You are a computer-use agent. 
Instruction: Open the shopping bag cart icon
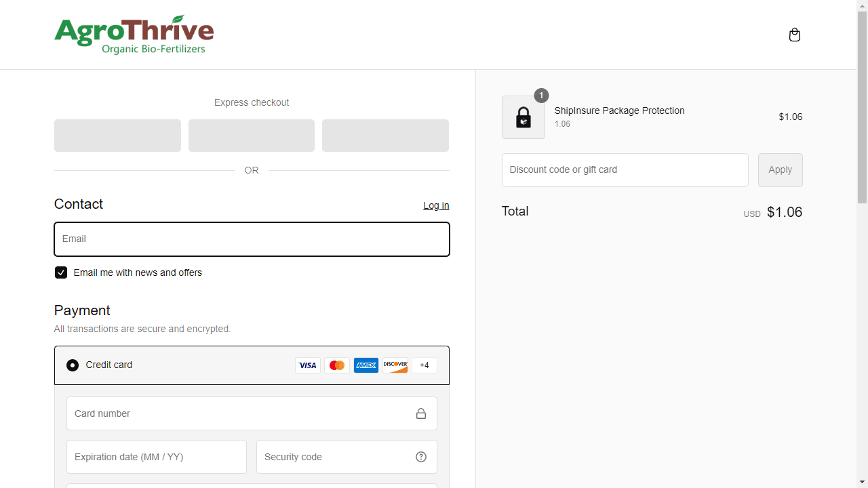pos(795,35)
